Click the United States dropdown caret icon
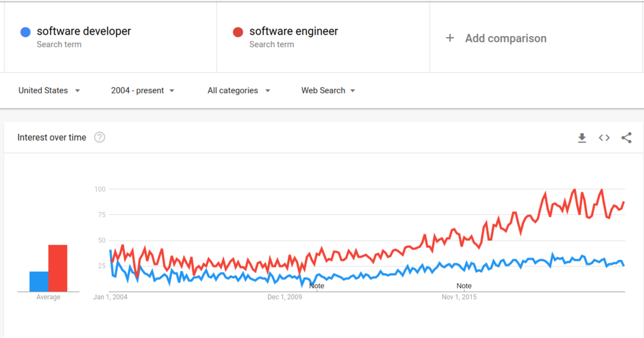 77,91
